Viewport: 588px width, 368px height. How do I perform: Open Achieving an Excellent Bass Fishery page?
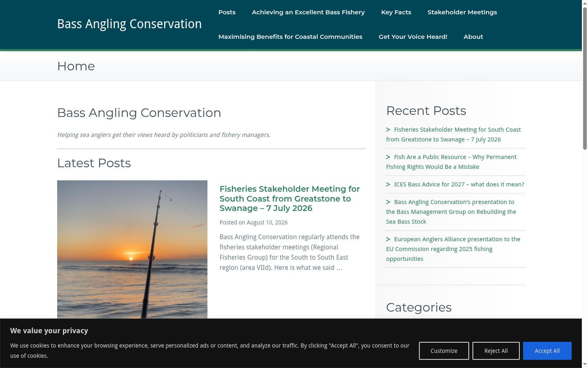[308, 12]
